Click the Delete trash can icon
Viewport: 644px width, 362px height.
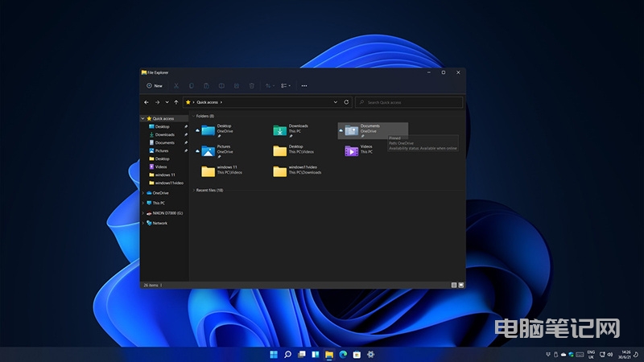tap(252, 86)
